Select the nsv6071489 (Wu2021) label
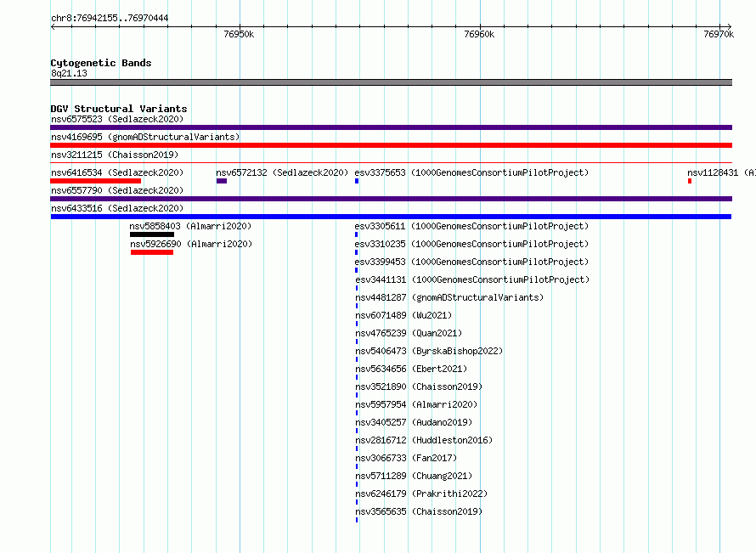Image resolution: width=756 pixels, height=553 pixels. point(403,315)
